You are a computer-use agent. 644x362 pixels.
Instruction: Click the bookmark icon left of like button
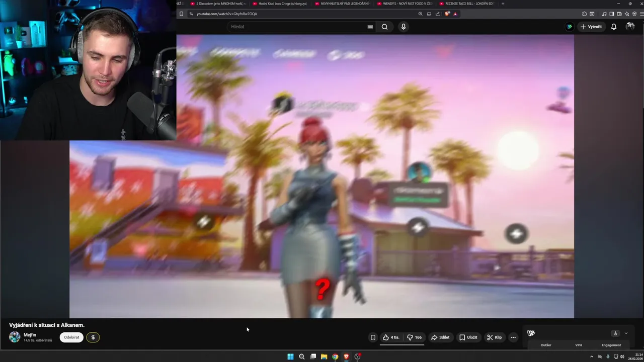(x=373, y=337)
